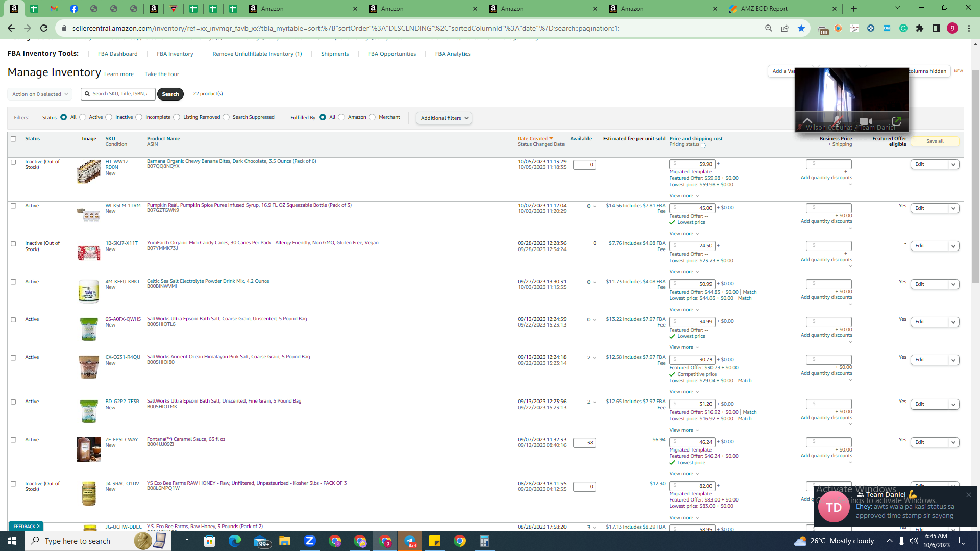This screenshot has height=551, width=980.
Task: Close the Team Daniel chat notification
Action: click(969, 495)
